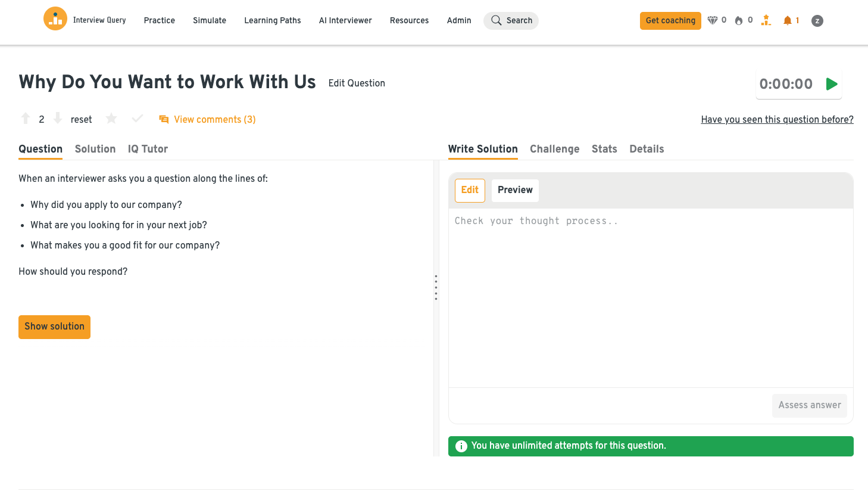Viewport: 868px width, 491px height.
Task: Open the Resources dropdown in navbar
Action: (409, 20)
